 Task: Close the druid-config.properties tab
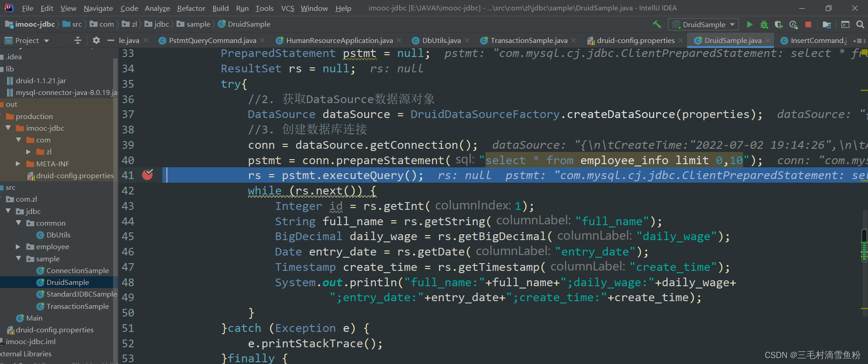click(681, 40)
